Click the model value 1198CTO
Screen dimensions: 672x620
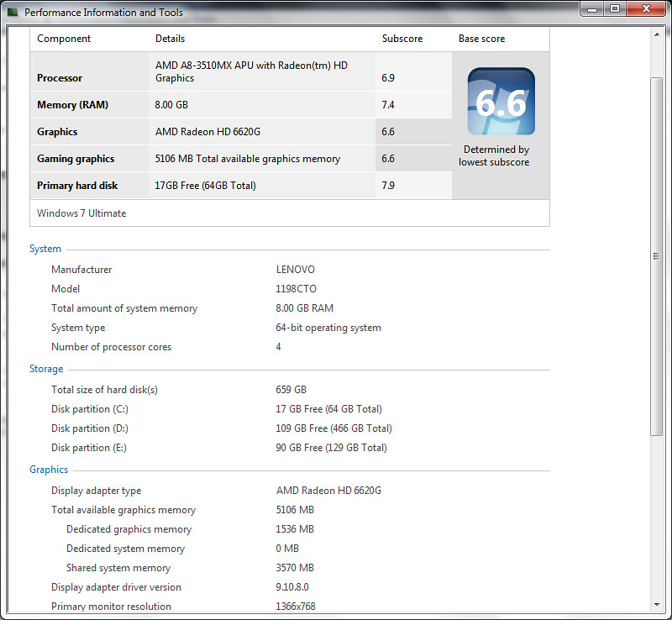[x=296, y=288]
